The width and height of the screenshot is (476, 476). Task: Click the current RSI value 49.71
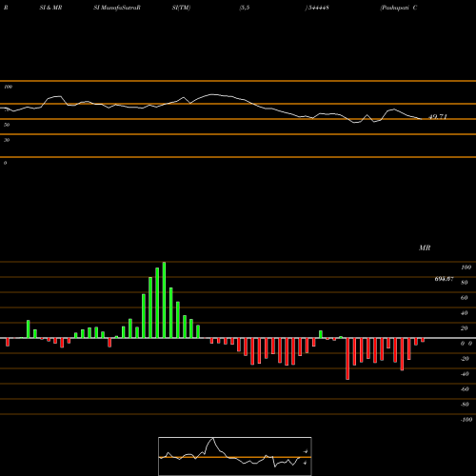coord(438,116)
